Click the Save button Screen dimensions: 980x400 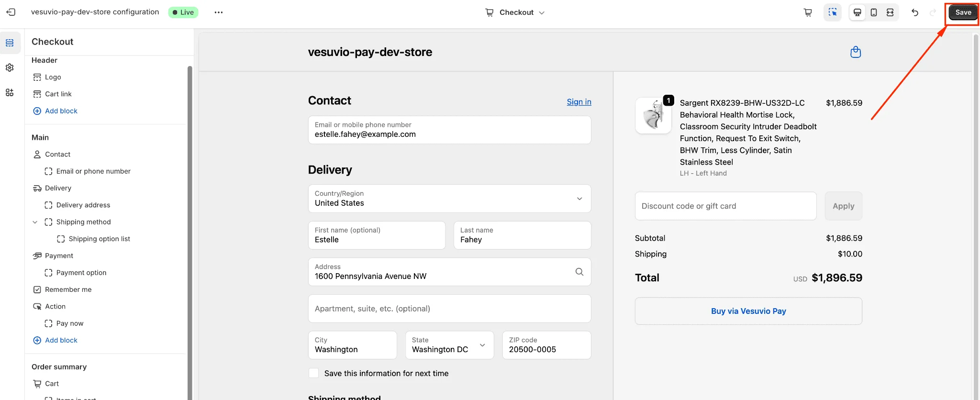point(963,12)
